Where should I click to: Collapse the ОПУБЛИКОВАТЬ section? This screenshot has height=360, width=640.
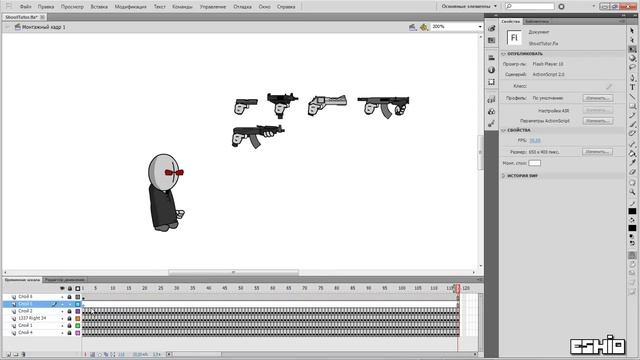(x=503, y=54)
